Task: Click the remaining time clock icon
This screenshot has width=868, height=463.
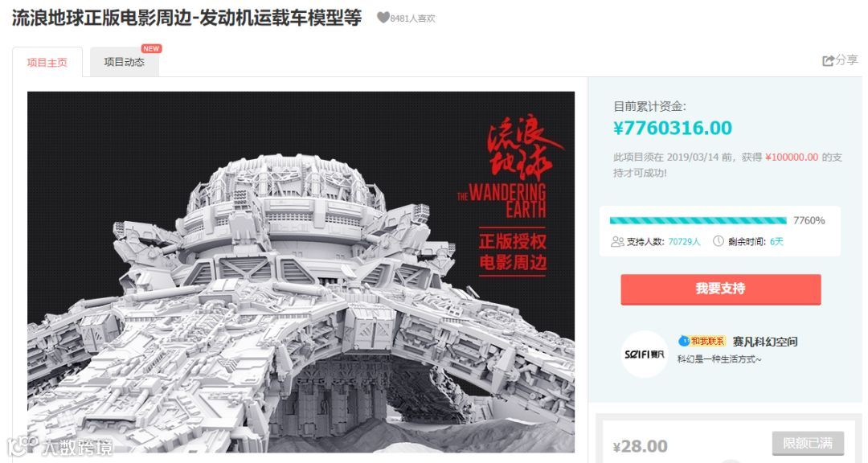Action: point(718,241)
